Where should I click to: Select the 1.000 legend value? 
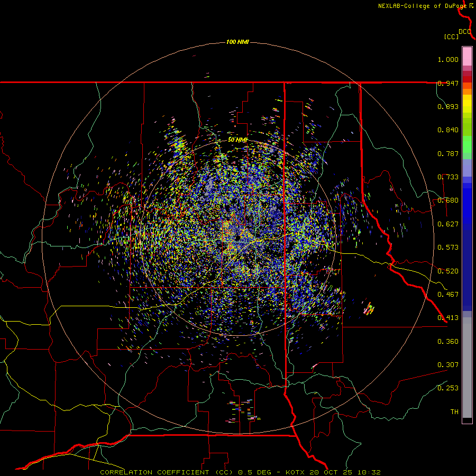448,59
